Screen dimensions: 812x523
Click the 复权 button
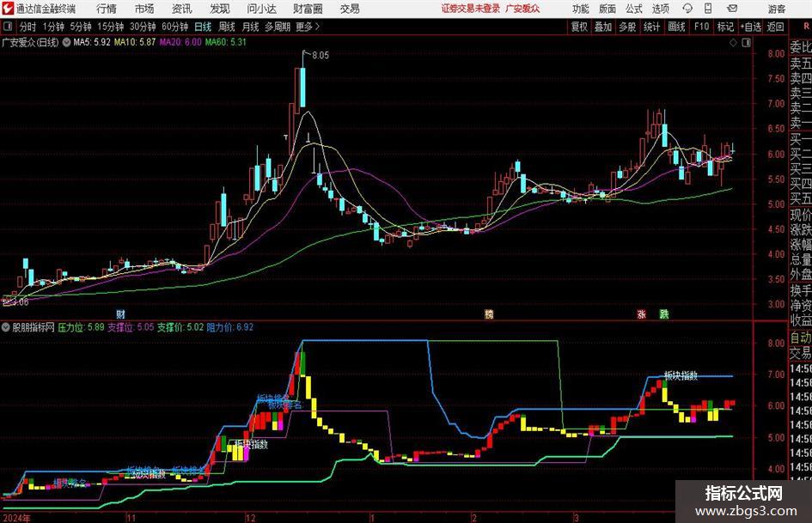coord(579,27)
